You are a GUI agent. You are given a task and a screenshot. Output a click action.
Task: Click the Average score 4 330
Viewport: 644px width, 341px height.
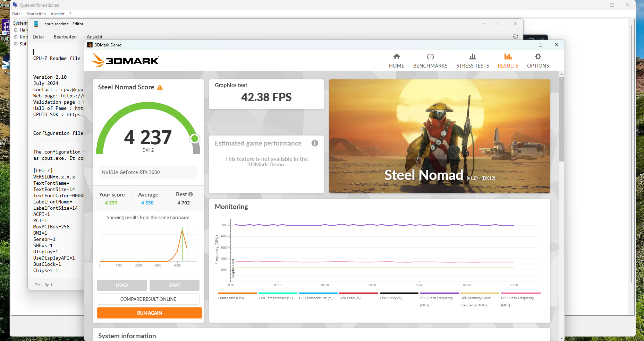coord(147,203)
